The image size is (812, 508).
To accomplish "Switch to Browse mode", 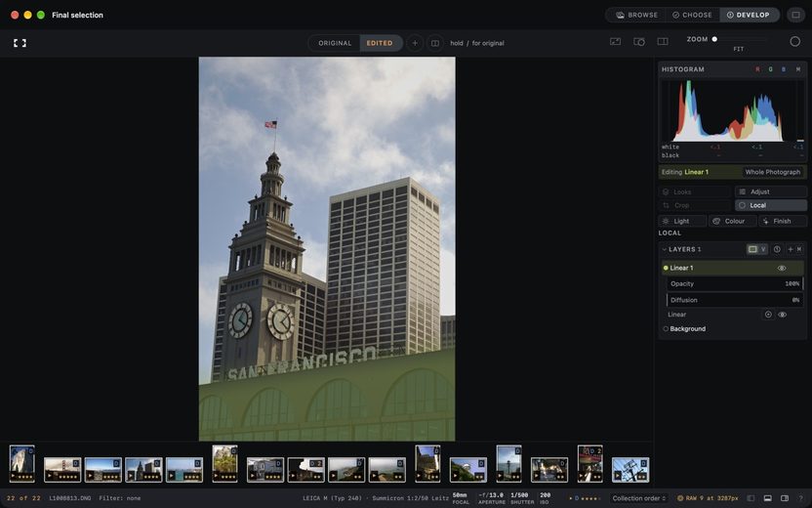I will click(637, 15).
